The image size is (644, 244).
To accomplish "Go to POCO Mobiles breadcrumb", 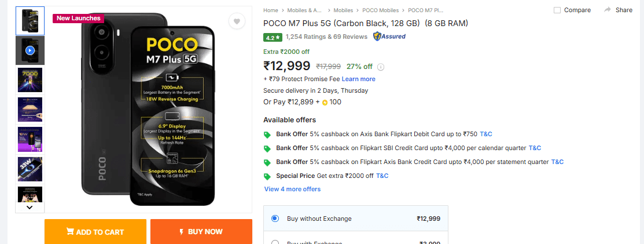I will [380, 10].
